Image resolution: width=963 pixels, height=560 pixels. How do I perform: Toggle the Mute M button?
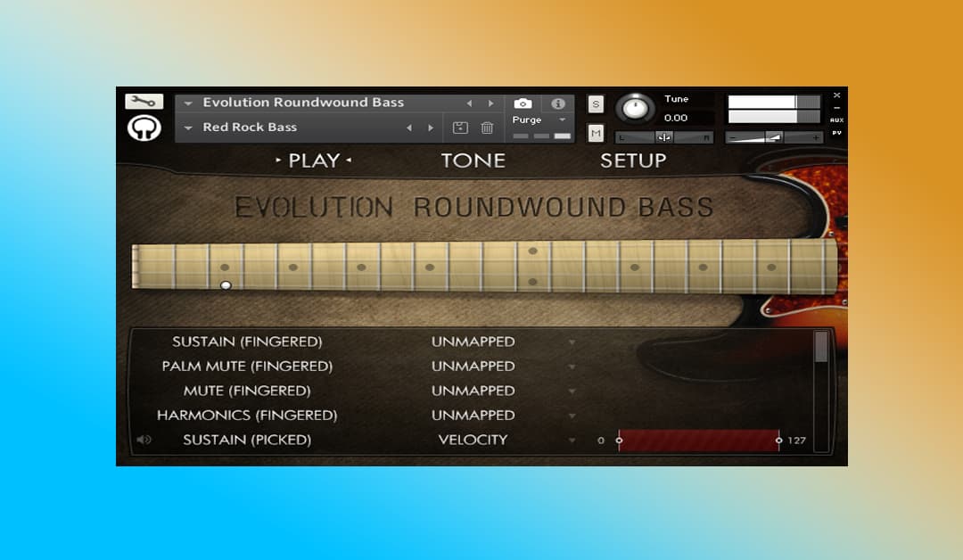595,133
